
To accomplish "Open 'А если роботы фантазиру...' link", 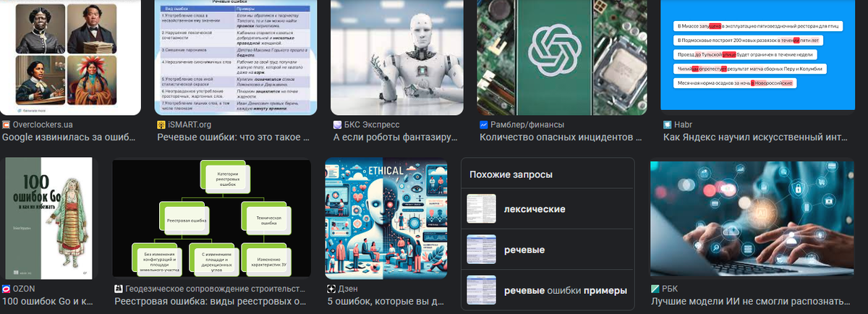I will click(396, 137).
